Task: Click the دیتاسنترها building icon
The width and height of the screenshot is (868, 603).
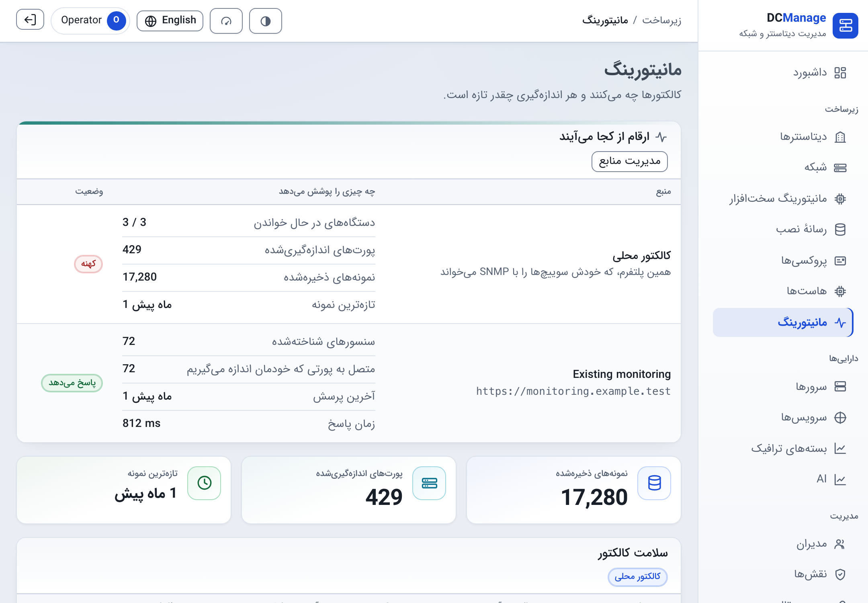Action: [840, 137]
